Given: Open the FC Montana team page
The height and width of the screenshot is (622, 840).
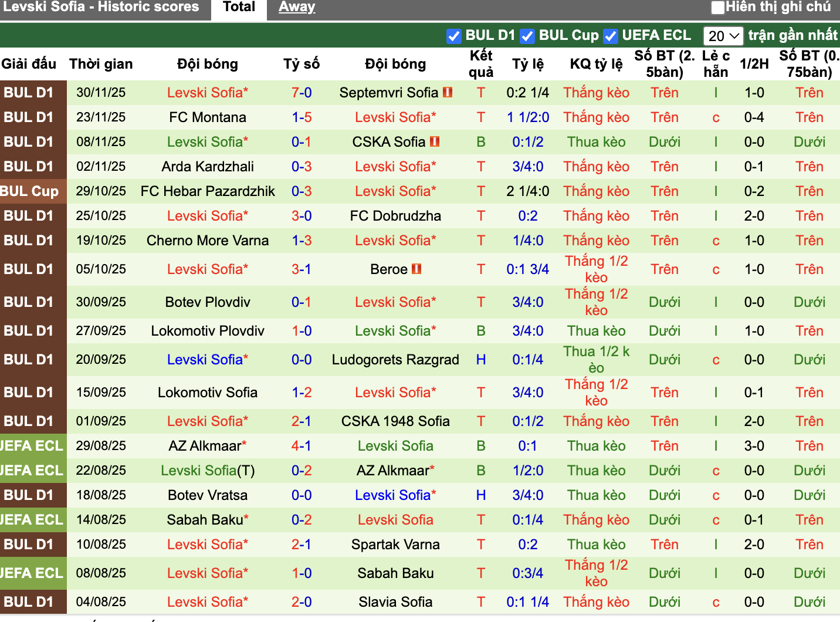Looking at the screenshot, I should pos(207,117).
